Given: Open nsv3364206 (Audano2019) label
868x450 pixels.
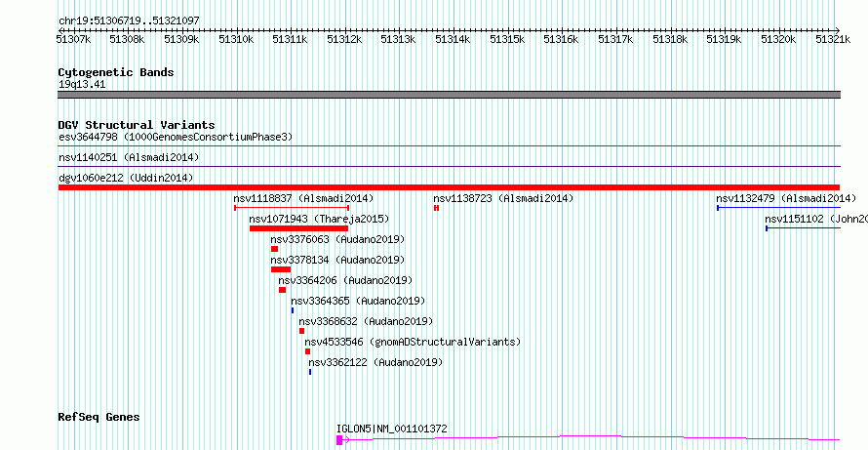Looking at the screenshot, I should [345, 280].
